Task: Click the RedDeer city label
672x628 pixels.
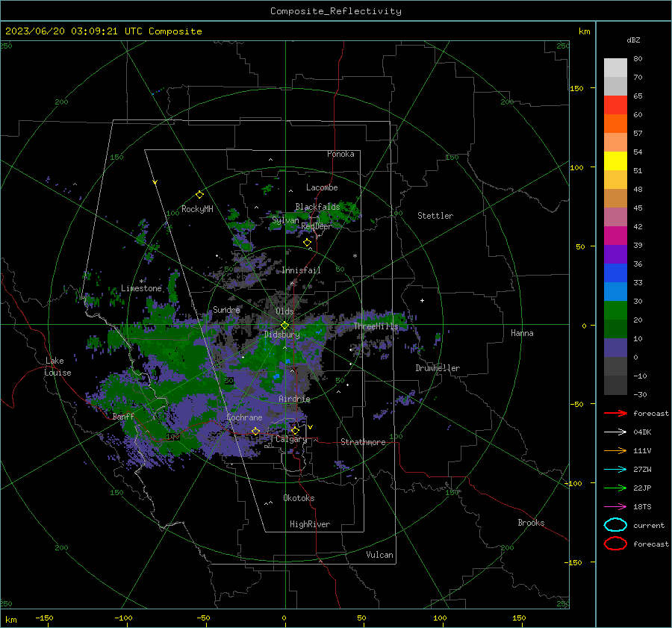Action: click(317, 226)
